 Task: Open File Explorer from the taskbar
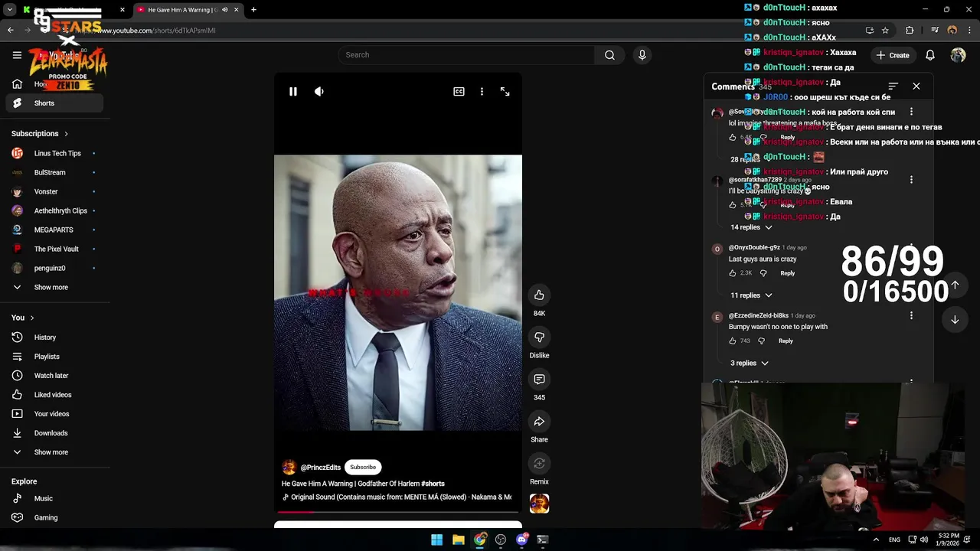[x=458, y=540]
